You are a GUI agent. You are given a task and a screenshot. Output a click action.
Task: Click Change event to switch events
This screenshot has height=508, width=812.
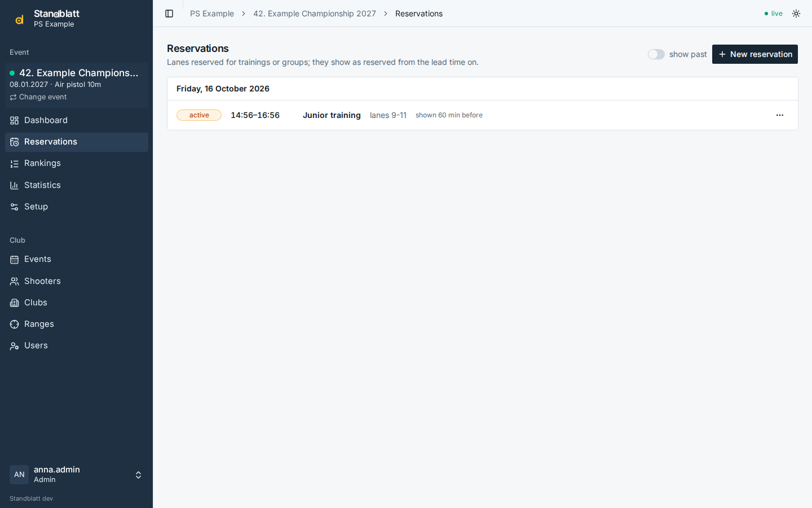(x=38, y=97)
